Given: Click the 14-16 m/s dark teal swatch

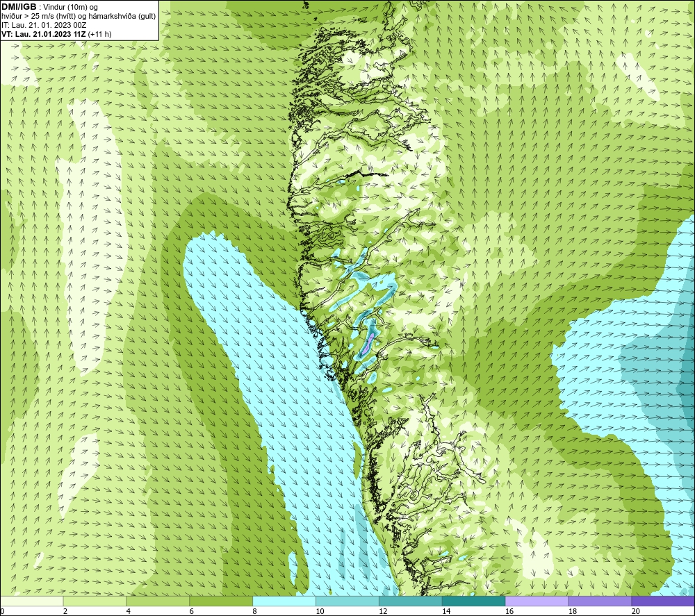Looking at the screenshot, I should (x=473, y=601).
